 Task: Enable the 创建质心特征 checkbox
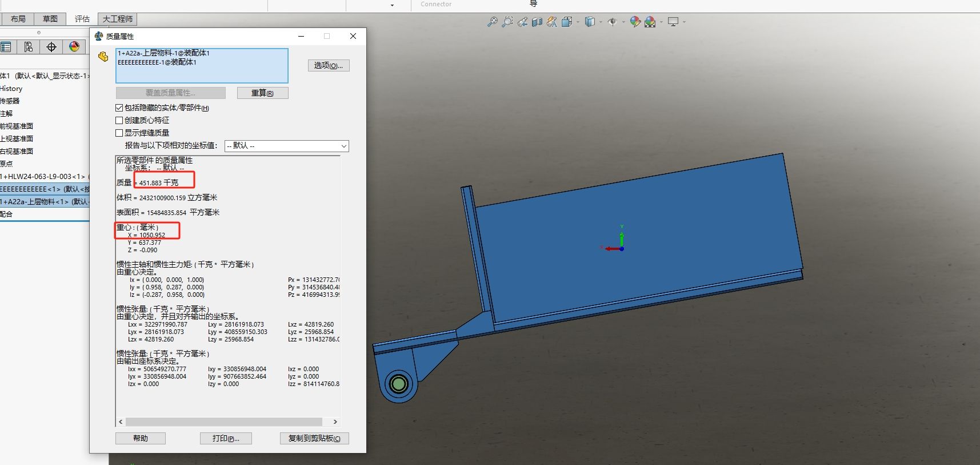coord(119,120)
